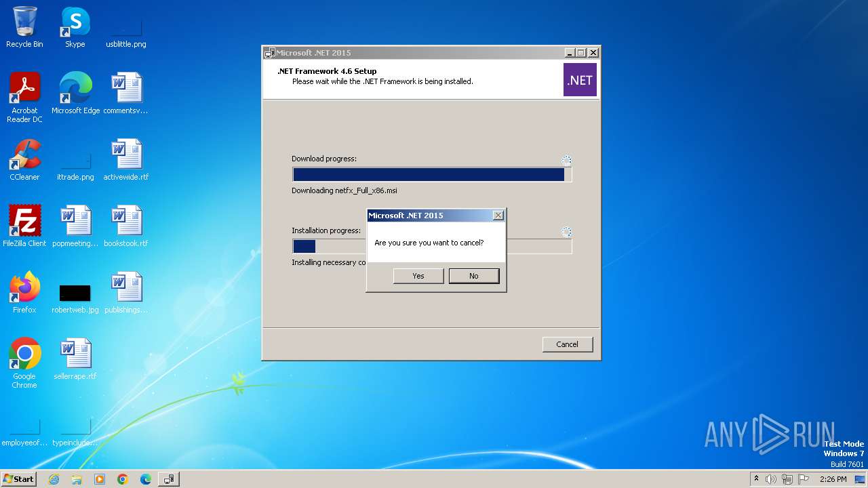Click the taskbar clock 2:26 PM
Image resolution: width=868 pixels, height=488 pixels.
point(833,479)
